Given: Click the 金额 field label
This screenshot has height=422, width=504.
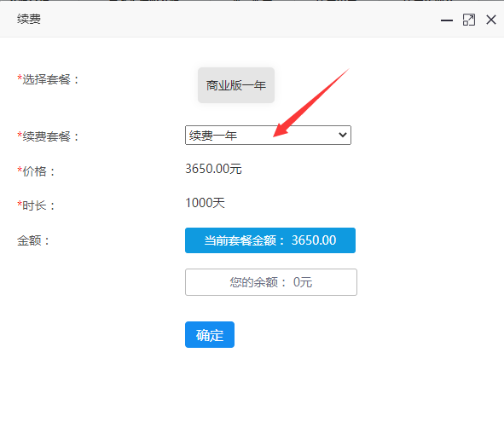Looking at the screenshot, I should pos(33,240).
